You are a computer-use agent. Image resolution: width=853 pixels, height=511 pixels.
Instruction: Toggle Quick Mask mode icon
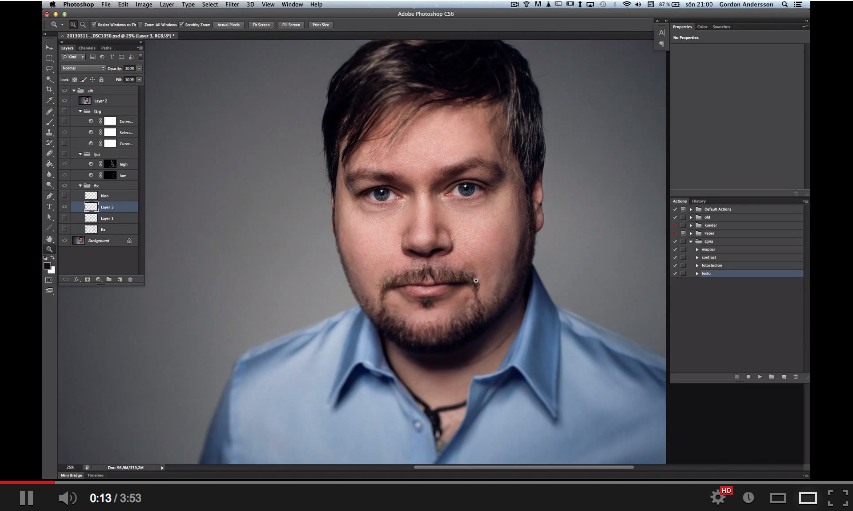49,280
